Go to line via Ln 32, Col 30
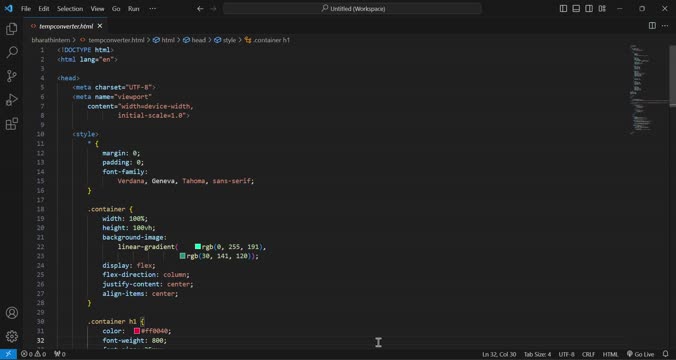676x360 pixels. coord(499,354)
